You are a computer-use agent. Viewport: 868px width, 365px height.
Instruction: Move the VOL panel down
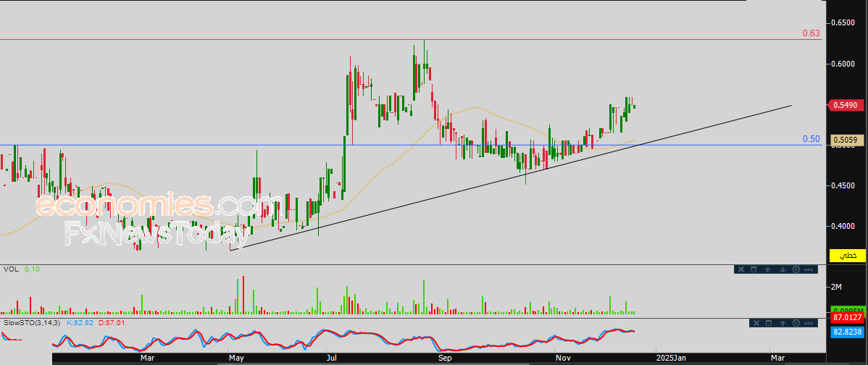pos(783,269)
